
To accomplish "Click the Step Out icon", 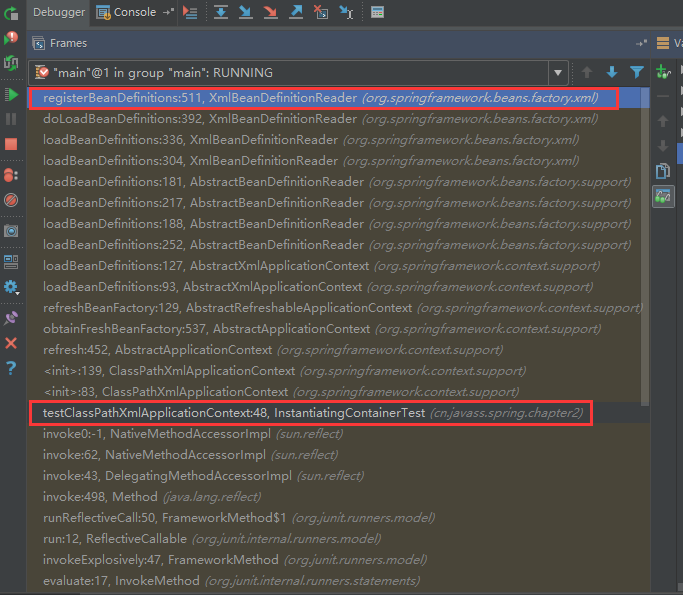I will (296, 12).
